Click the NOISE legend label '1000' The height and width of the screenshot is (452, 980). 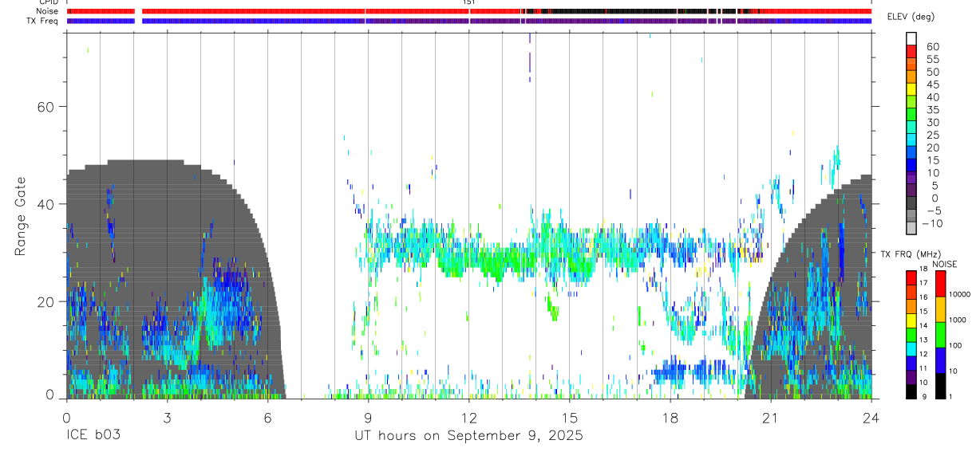(958, 320)
